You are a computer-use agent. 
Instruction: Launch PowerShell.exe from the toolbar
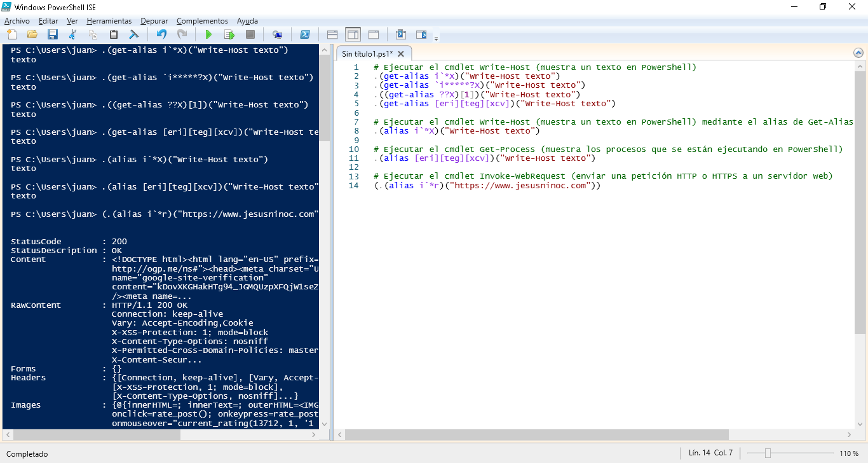click(305, 34)
